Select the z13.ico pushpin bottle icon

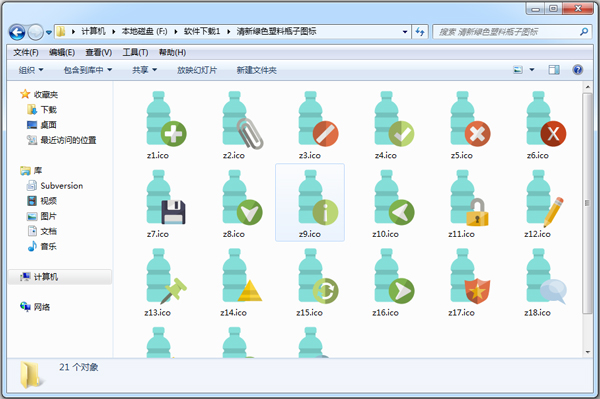point(165,276)
